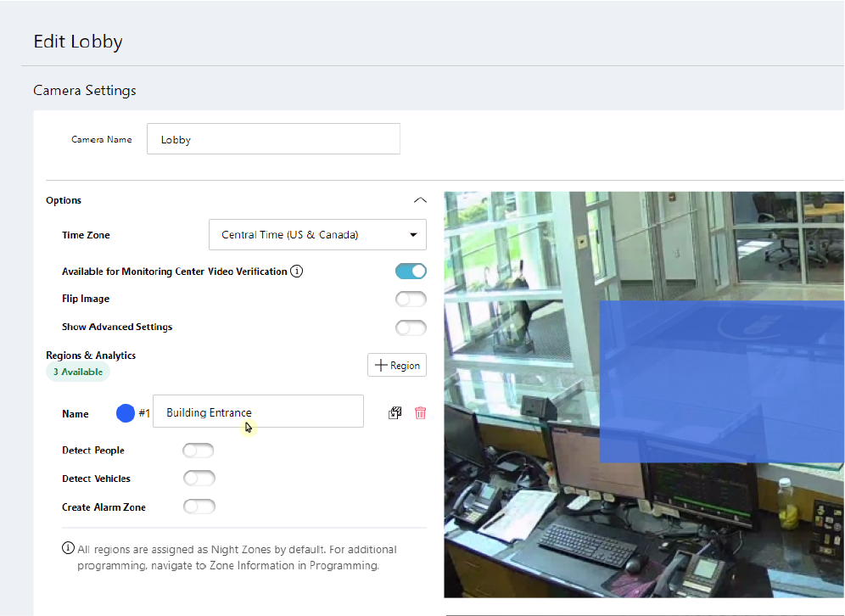Screen dimensions: 845x616
Task: Disable Available for Monitoring Center Video Verification
Action: [x=411, y=272]
